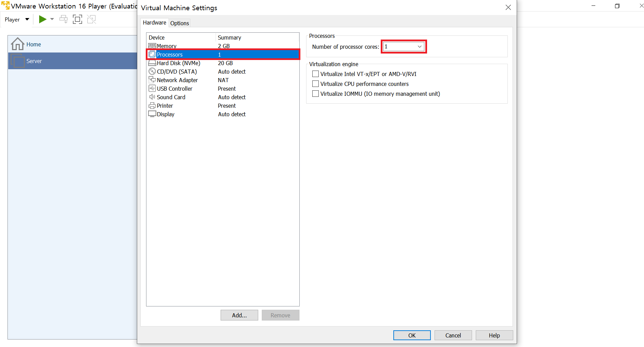644x347 pixels.
Task: Switch to the Hardware tab
Action: click(x=154, y=23)
